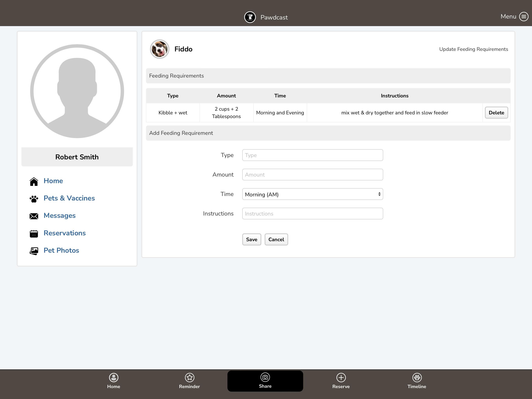This screenshot has height=399, width=532.
Task: Save the new feeding requirement
Action: (252, 239)
